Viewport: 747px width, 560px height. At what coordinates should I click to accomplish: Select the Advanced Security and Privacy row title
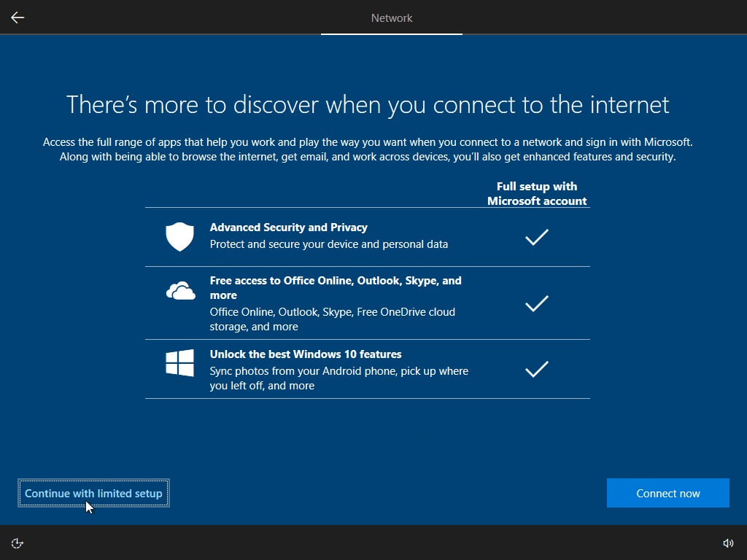click(x=289, y=227)
